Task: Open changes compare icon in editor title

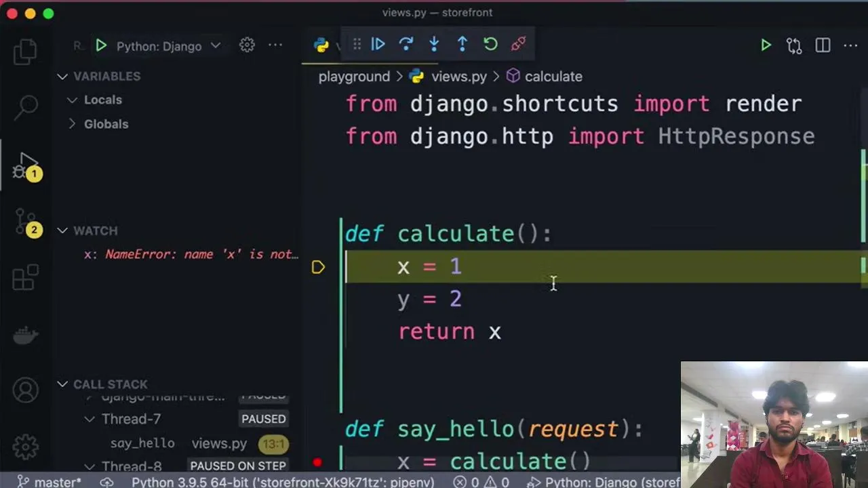Action: 794,45
